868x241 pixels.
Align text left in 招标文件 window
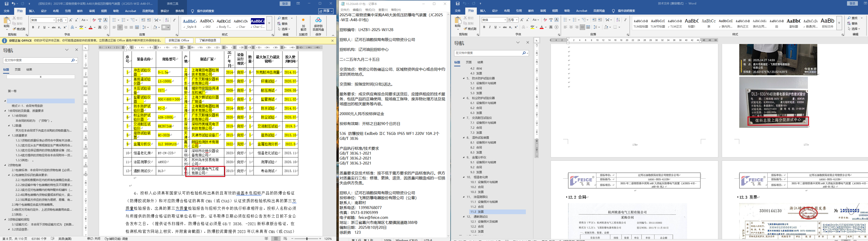click(115, 28)
